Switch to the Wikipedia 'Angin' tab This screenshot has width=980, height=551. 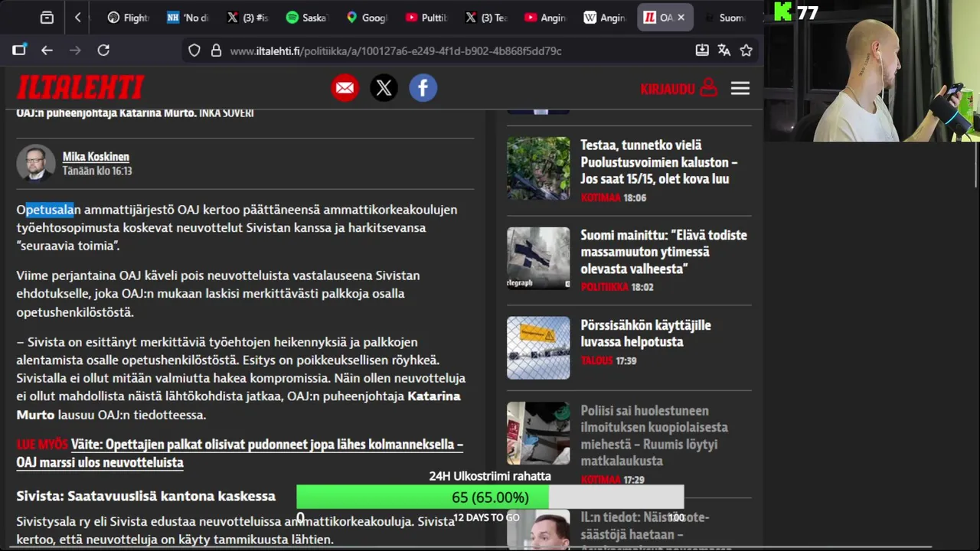605,18
